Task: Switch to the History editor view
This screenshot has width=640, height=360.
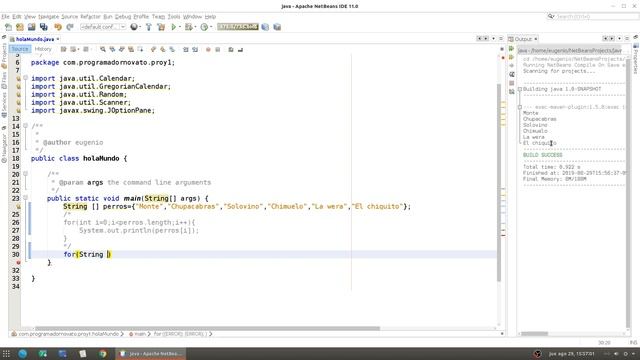Action: tap(43, 49)
